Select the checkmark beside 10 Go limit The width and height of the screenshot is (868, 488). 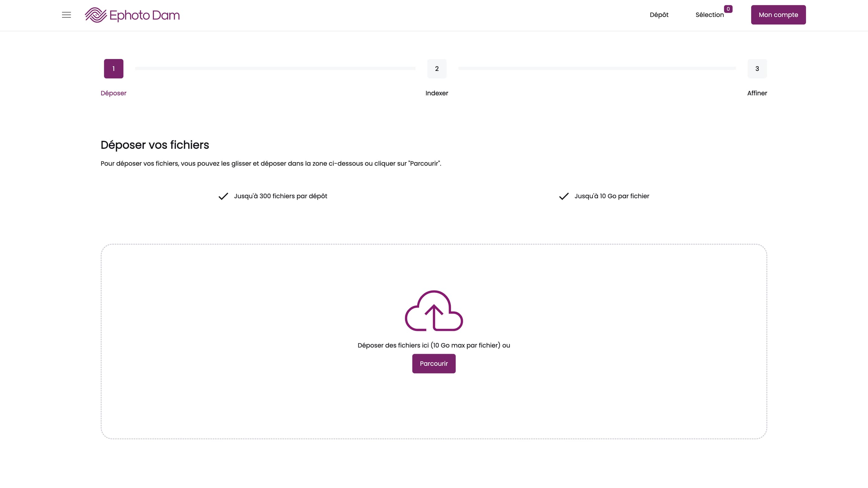[564, 196]
